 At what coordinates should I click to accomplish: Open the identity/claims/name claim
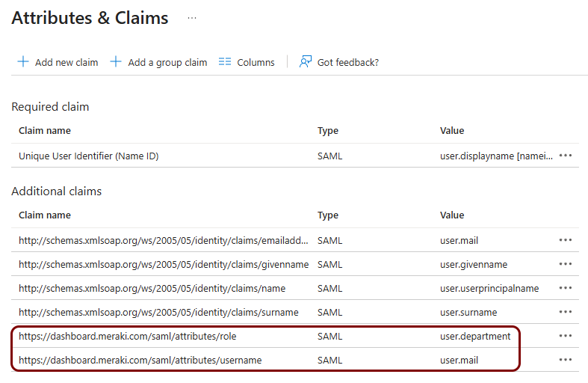click(152, 289)
